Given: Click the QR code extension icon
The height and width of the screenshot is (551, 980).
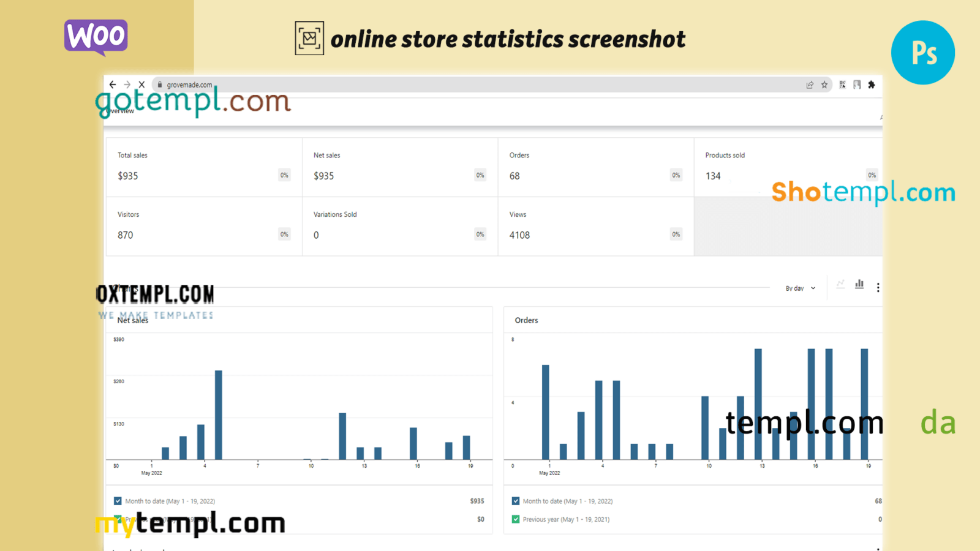Looking at the screenshot, I should [843, 84].
